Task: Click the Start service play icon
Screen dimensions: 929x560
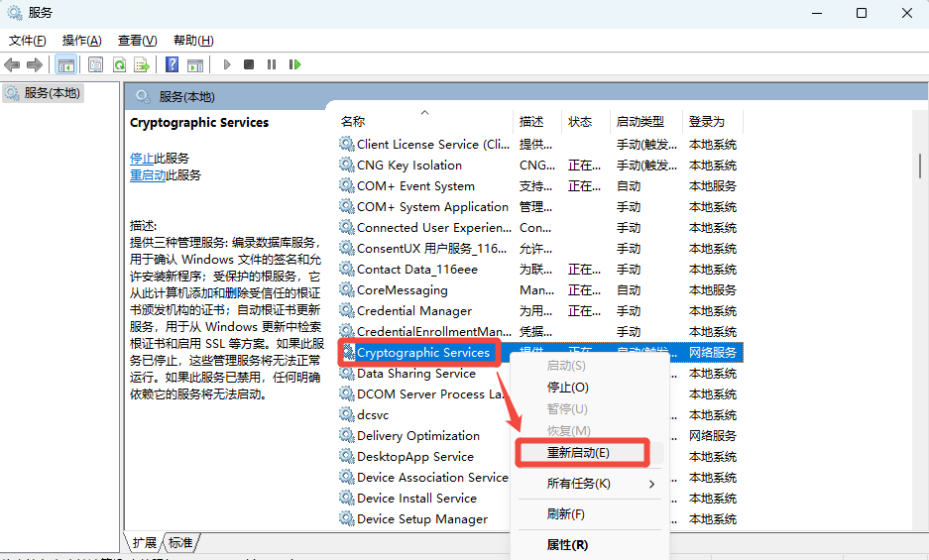Action: click(x=227, y=64)
